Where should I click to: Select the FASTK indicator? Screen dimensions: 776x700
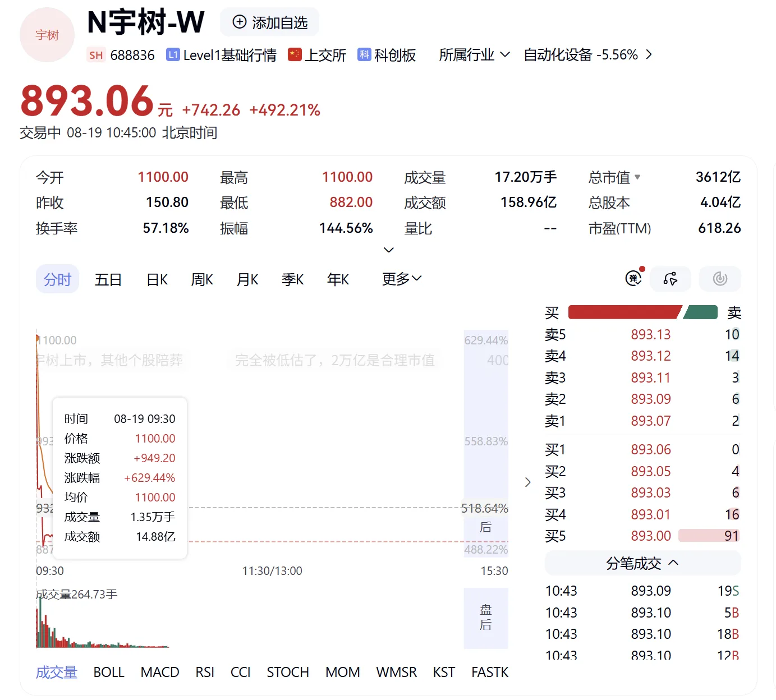pyautogui.click(x=490, y=672)
